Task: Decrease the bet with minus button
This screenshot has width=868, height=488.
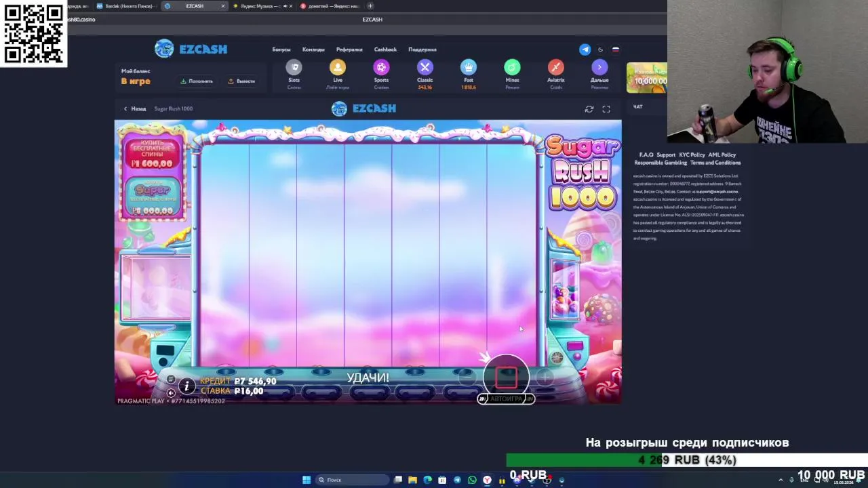Action: [x=466, y=378]
